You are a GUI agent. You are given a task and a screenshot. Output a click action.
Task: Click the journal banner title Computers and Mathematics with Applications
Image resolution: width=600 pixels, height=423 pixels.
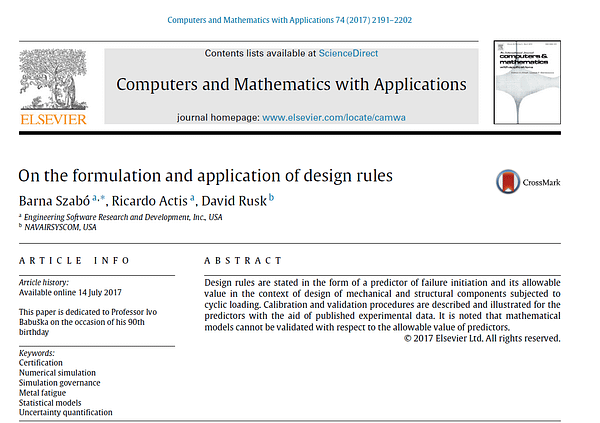291,85
